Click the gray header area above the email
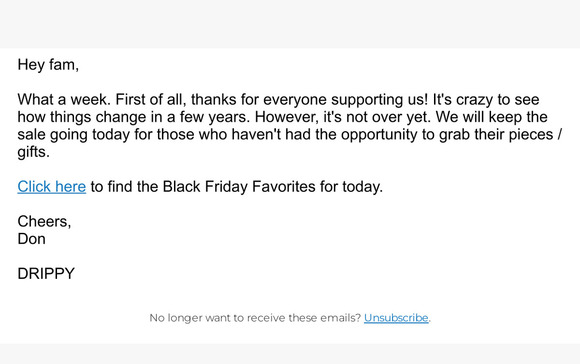Image resolution: width=580 pixels, height=364 pixels. click(290, 24)
